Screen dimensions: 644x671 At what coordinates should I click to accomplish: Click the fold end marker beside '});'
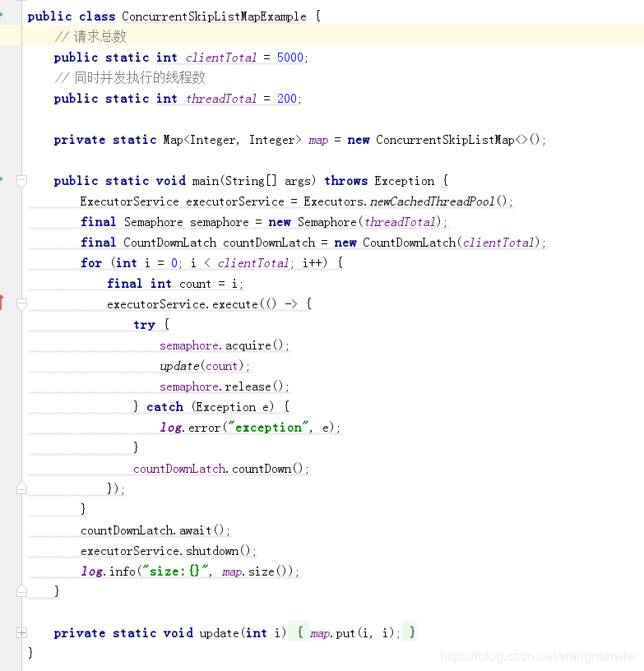(22, 488)
